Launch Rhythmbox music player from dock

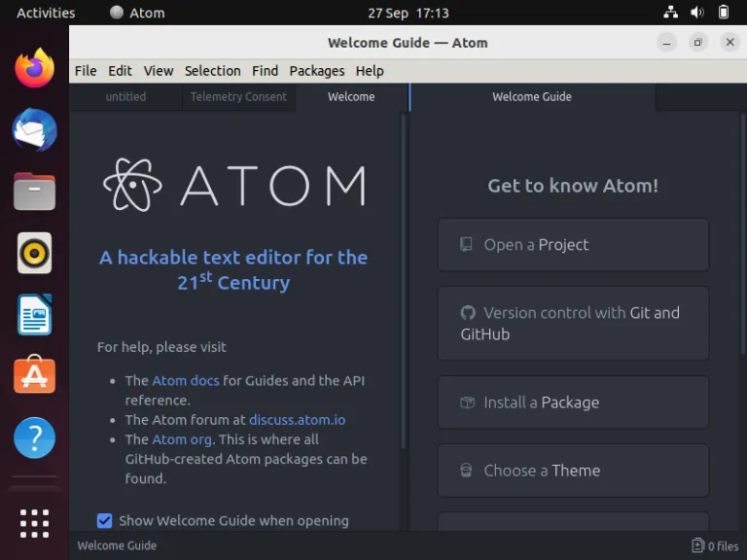tap(34, 253)
